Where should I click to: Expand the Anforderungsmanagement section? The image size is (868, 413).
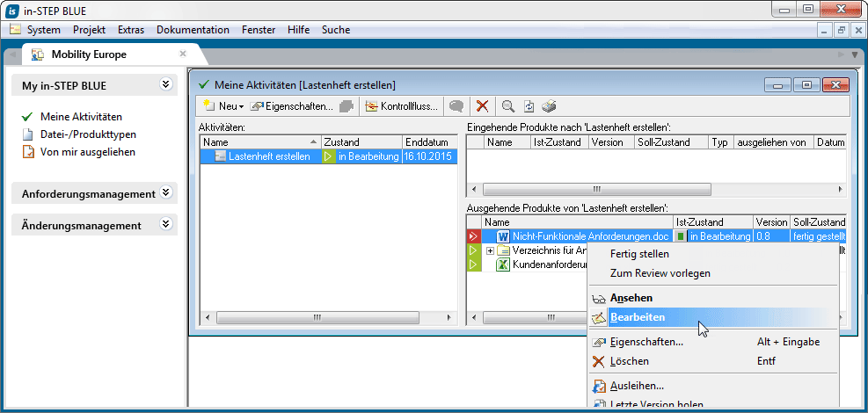click(165, 193)
